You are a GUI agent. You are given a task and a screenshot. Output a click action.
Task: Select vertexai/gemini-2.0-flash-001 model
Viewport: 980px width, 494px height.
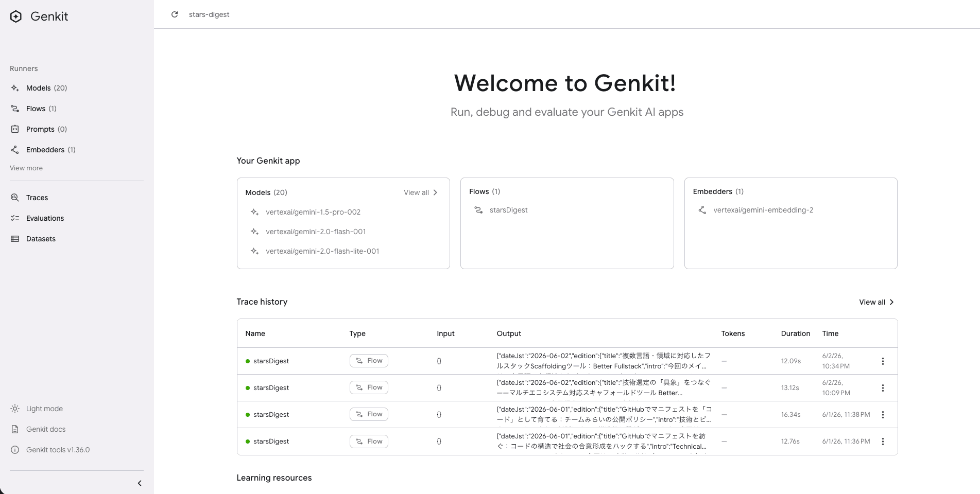coord(316,232)
